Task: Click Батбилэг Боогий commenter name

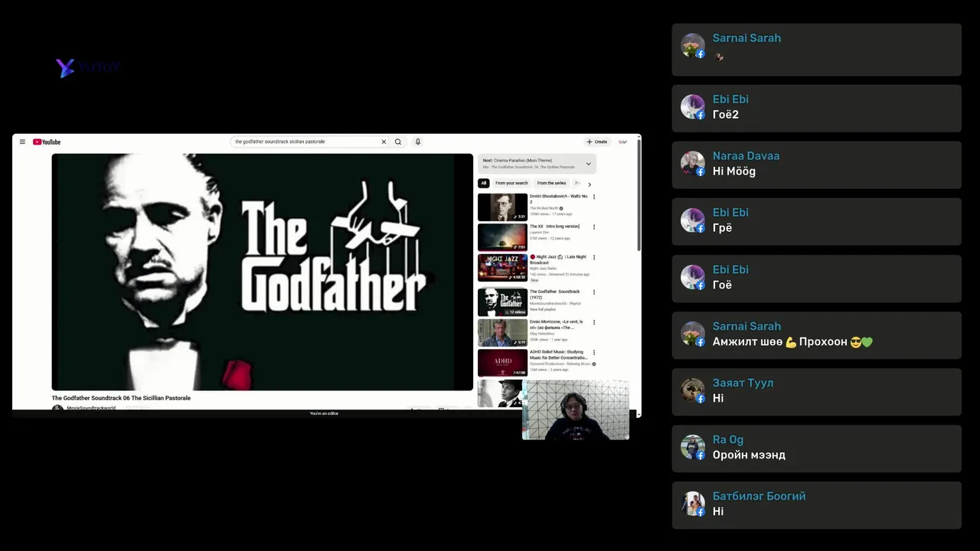Action: (759, 496)
